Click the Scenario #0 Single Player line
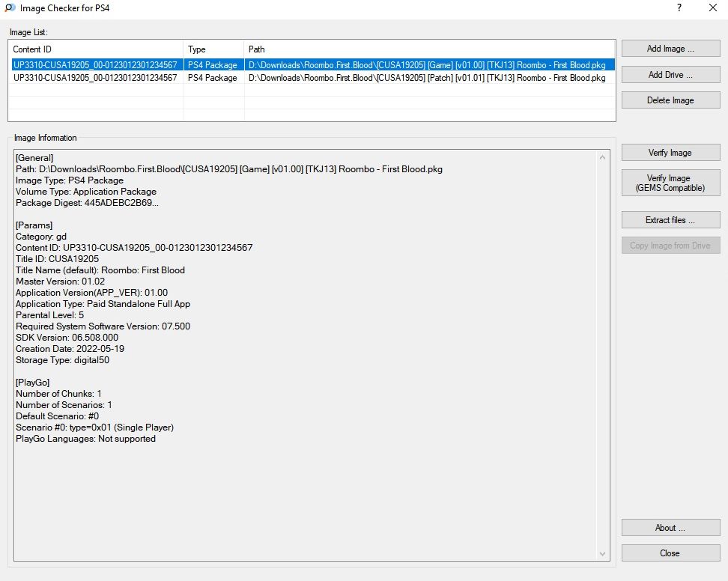 [94, 428]
